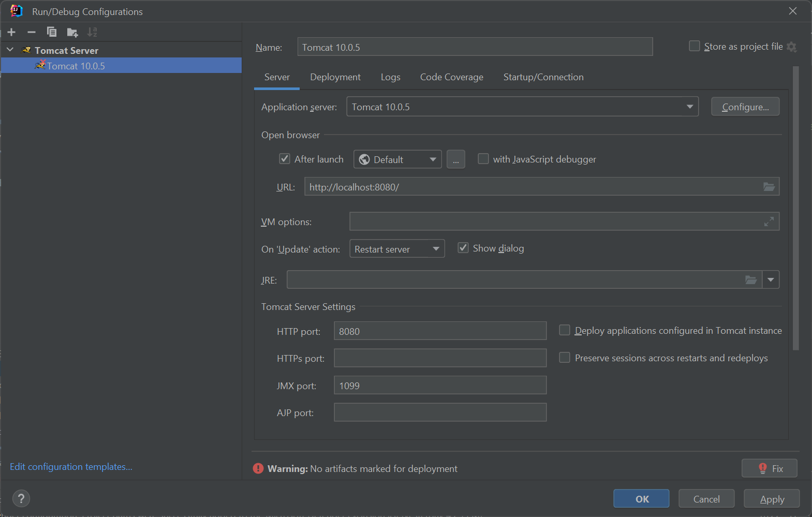Toggle Preserve sessions across restarts checkbox
The height and width of the screenshot is (517, 812).
[x=565, y=358]
